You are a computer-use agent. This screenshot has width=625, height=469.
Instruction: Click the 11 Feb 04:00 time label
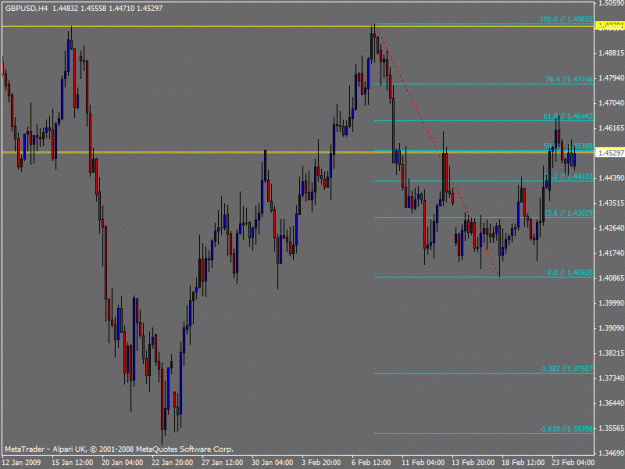(423, 462)
